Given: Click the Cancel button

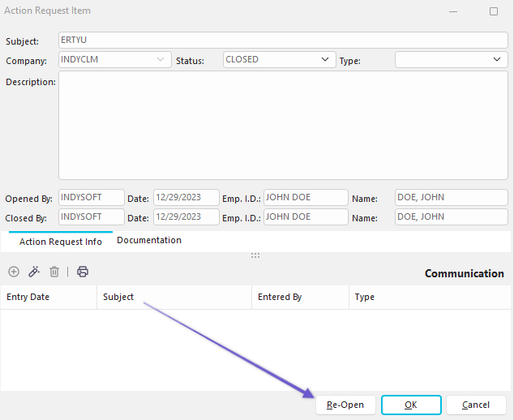Looking at the screenshot, I should (476, 405).
